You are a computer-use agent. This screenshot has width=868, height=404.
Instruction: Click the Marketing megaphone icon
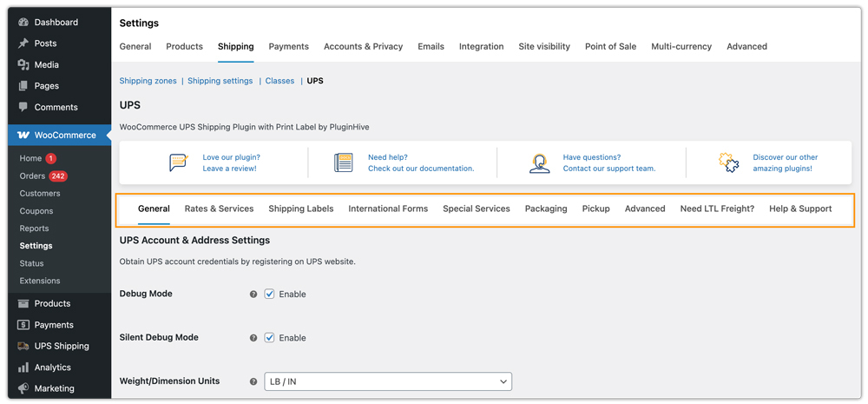click(23, 388)
